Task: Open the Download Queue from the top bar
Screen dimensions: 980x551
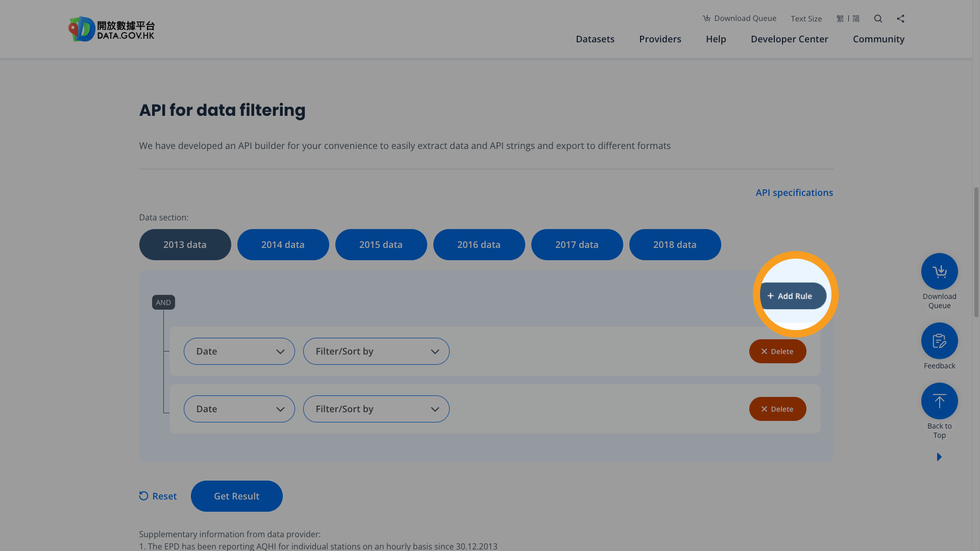Action: point(739,18)
